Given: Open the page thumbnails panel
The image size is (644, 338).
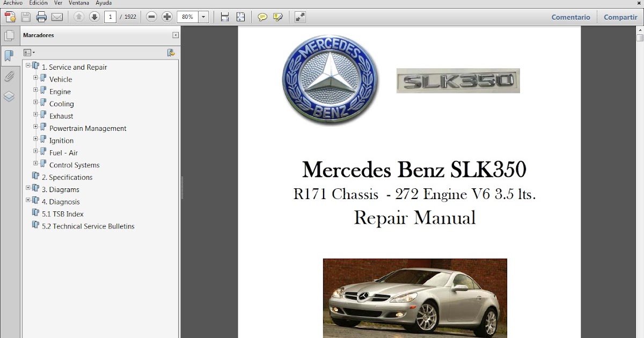Looking at the screenshot, I should [10, 35].
